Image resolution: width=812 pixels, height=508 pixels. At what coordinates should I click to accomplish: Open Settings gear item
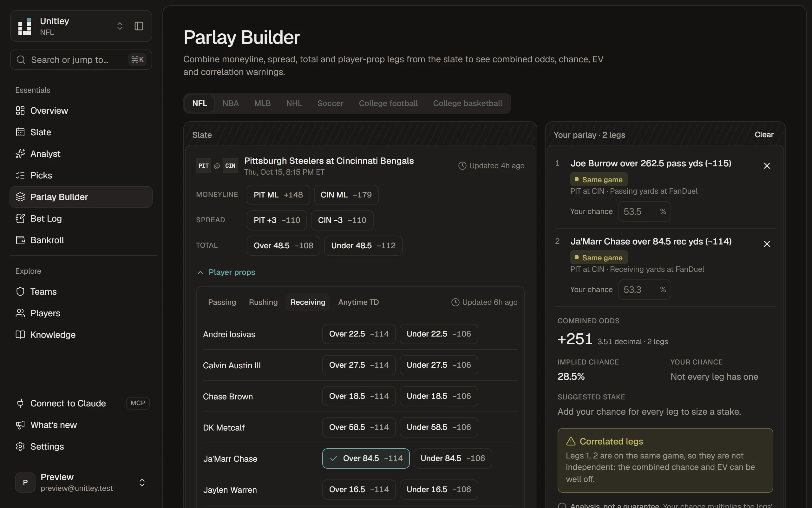[x=81, y=446]
